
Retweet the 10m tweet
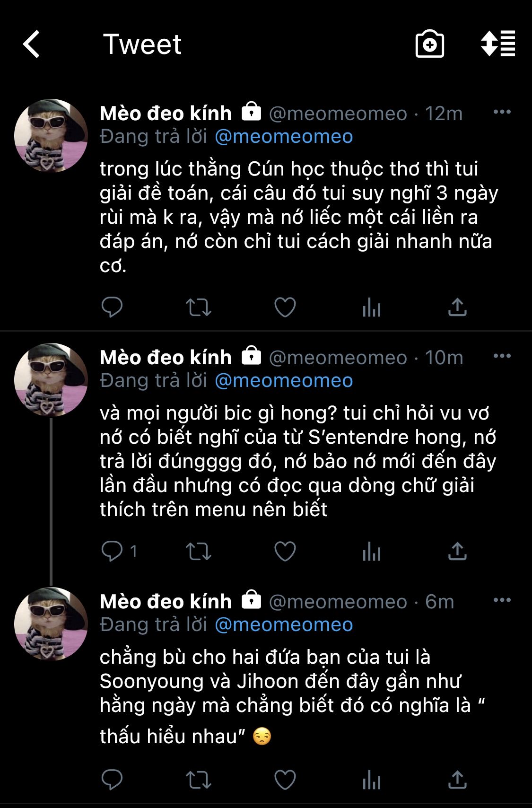(198, 552)
